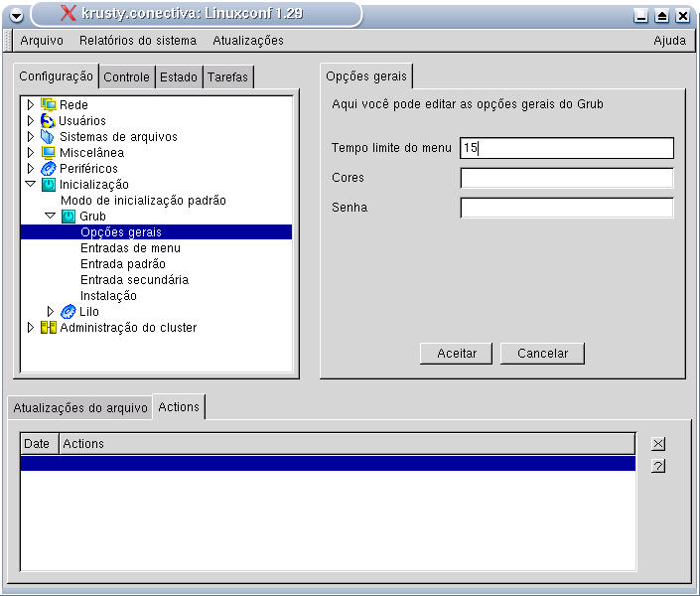Focus the Senha input field
The width and height of the screenshot is (700, 596).
tap(567, 208)
